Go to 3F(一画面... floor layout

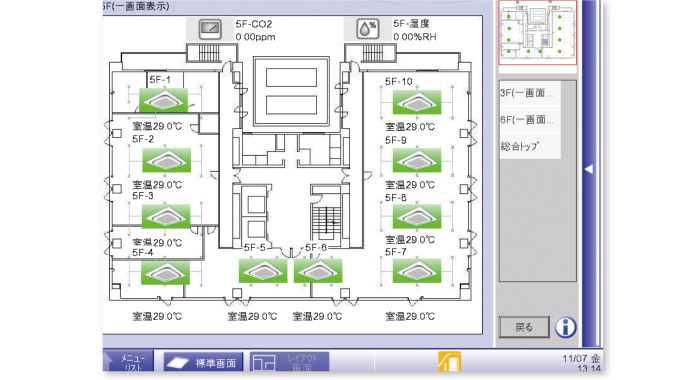point(529,93)
